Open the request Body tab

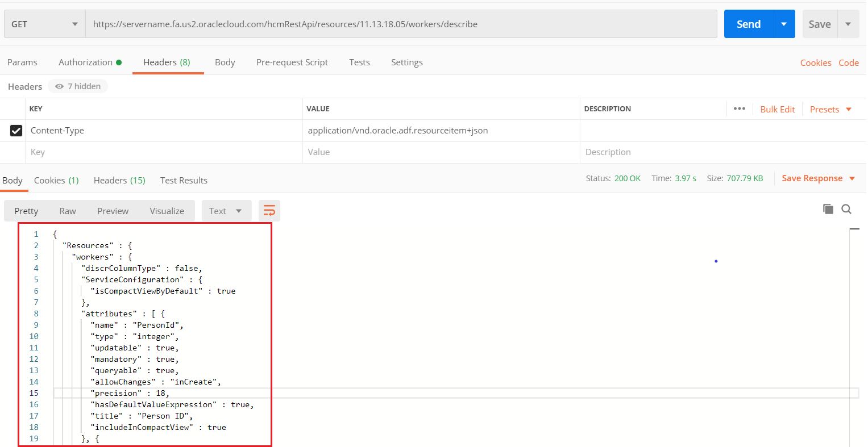[225, 62]
